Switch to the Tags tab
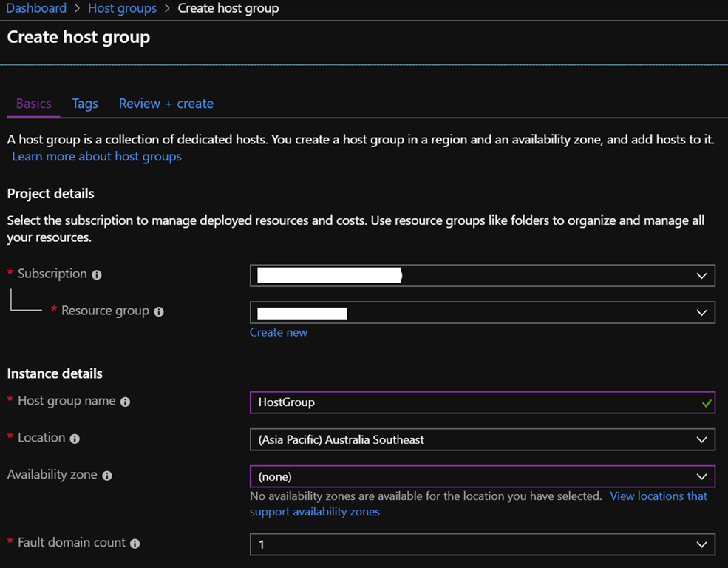 pyautogui.click(x=85, y=104)
